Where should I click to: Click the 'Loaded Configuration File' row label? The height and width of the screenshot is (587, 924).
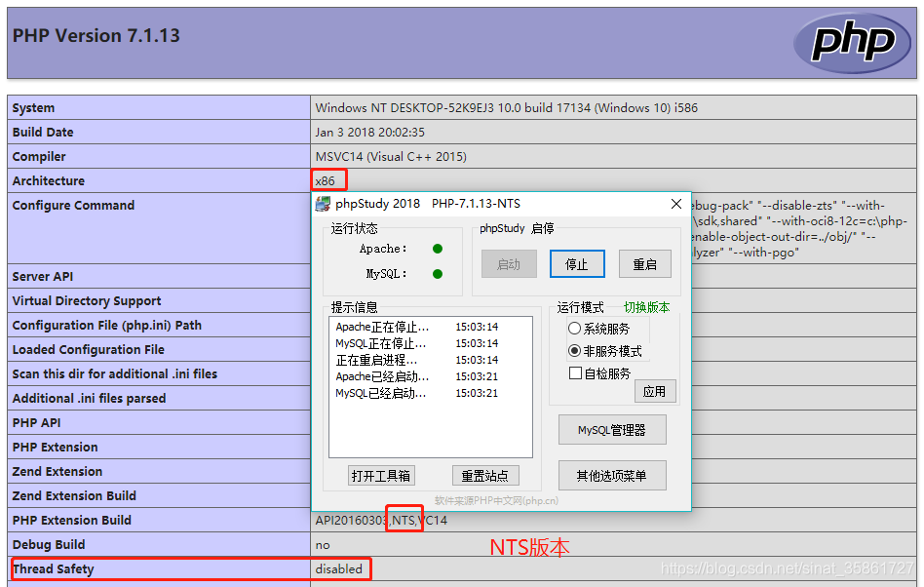pos(89,349)
